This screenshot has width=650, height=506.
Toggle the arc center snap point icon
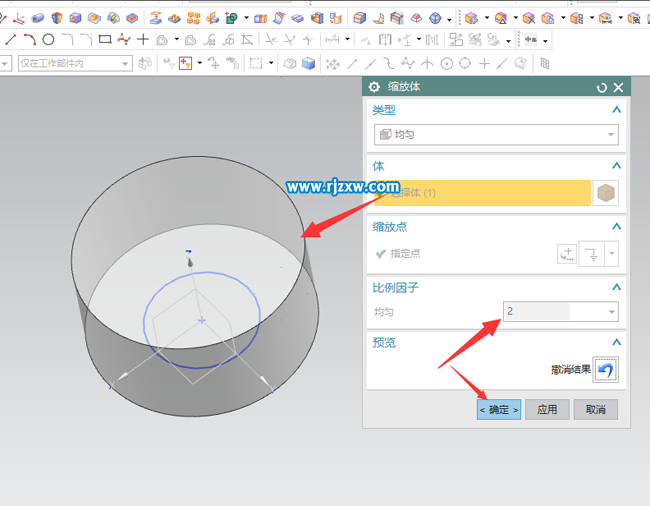446,63
